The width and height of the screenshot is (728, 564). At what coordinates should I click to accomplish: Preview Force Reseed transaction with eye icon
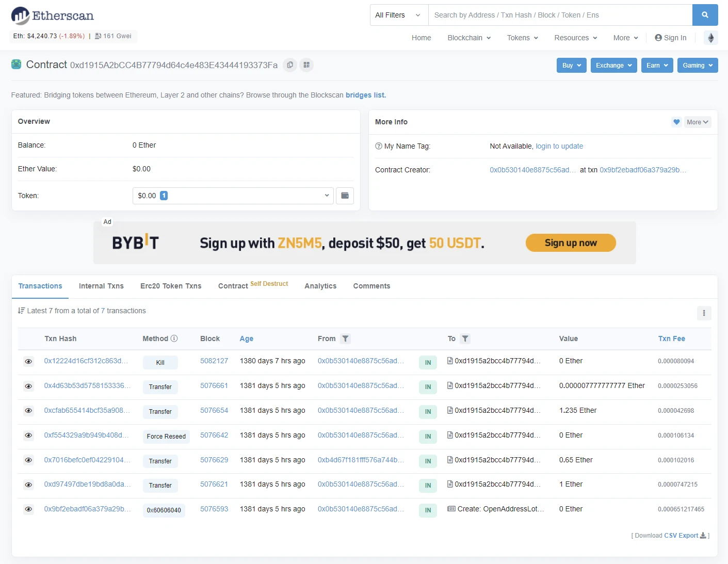(29, 436)
